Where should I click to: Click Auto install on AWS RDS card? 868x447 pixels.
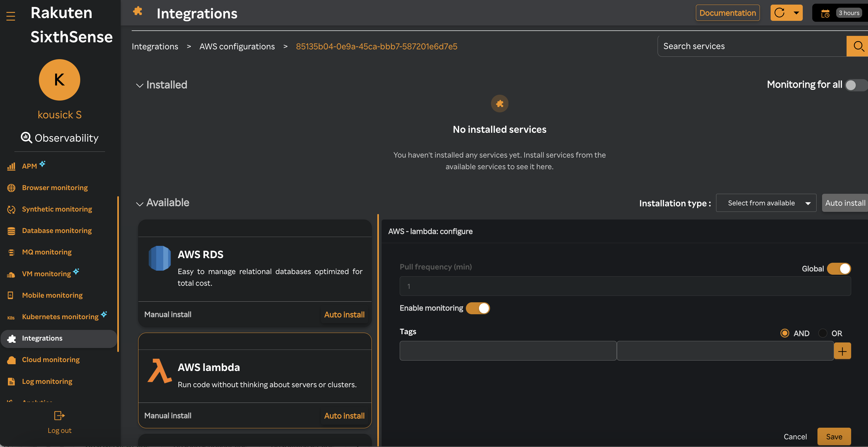pos(344,315)
